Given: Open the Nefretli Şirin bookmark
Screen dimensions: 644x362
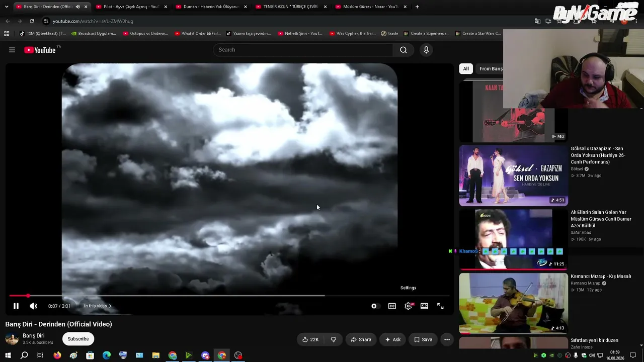Looking at the screenshot, I should [x=300, y=34].
